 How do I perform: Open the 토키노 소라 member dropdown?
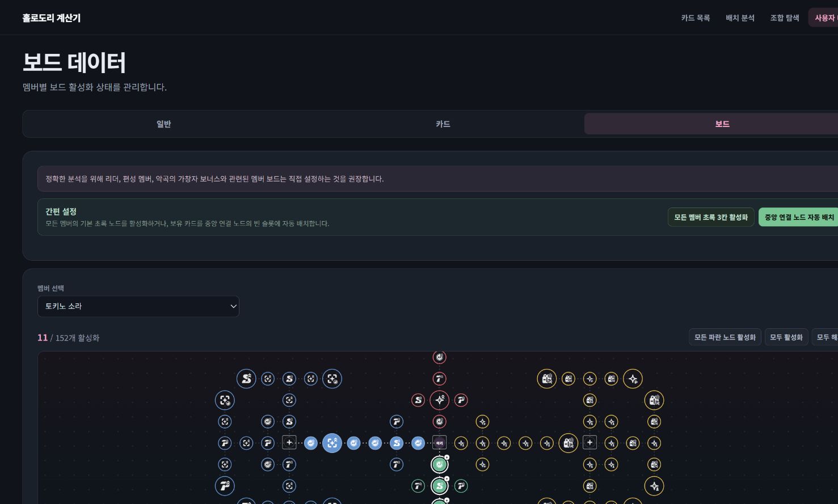(138, 306)
